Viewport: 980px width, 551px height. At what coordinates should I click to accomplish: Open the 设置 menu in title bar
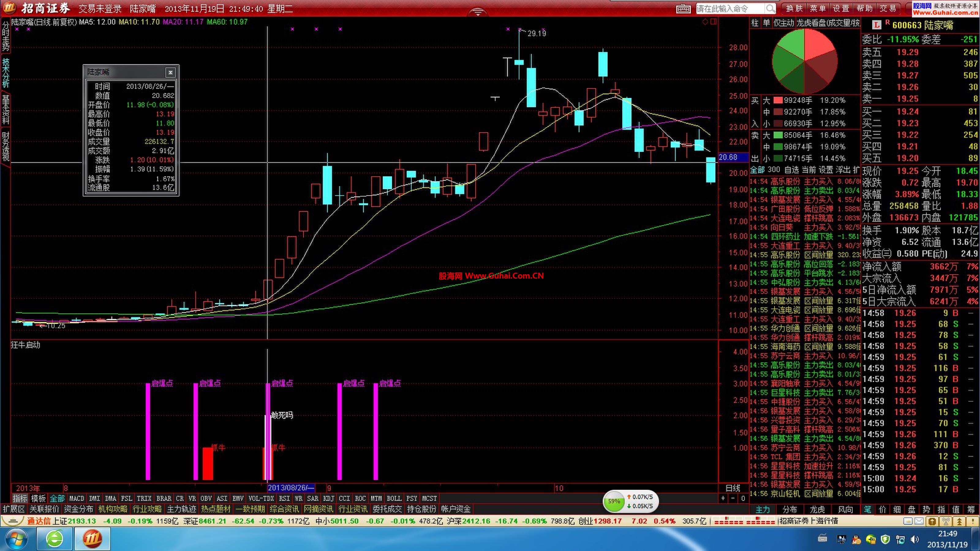[x=841, y=8]
